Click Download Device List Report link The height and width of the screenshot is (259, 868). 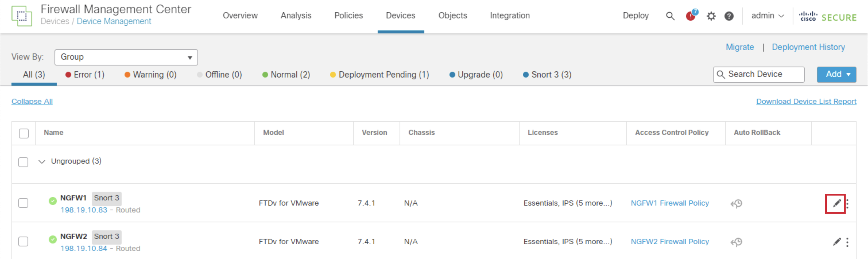[x=806, y=102]
